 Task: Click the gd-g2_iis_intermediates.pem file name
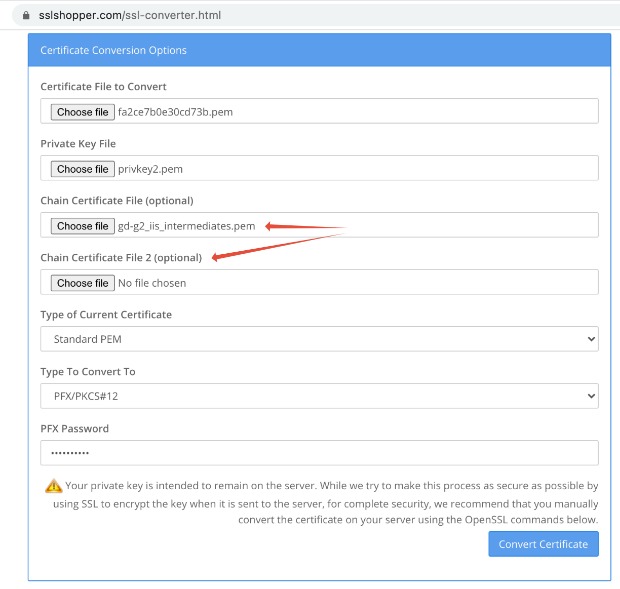(186, 226)
